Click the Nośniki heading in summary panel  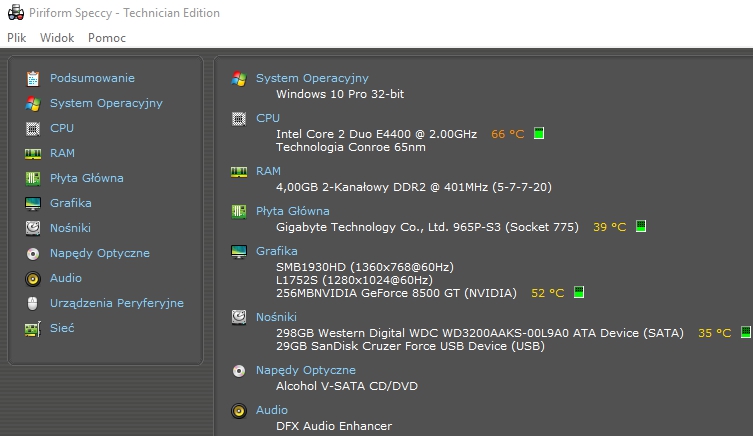(x=276, y=317)
